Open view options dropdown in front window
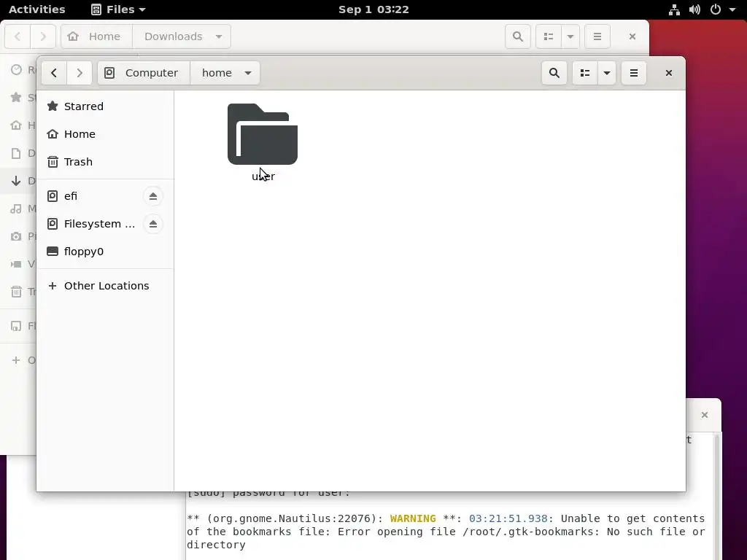 606,73
